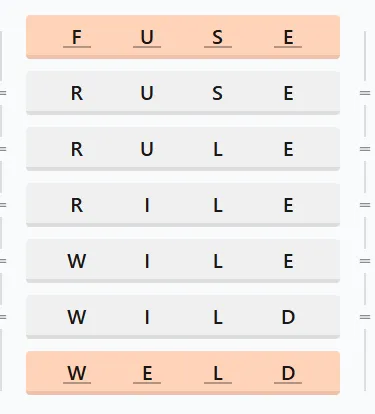
Task: Click the letter E in the WILE row
Action: pos(288,261)
